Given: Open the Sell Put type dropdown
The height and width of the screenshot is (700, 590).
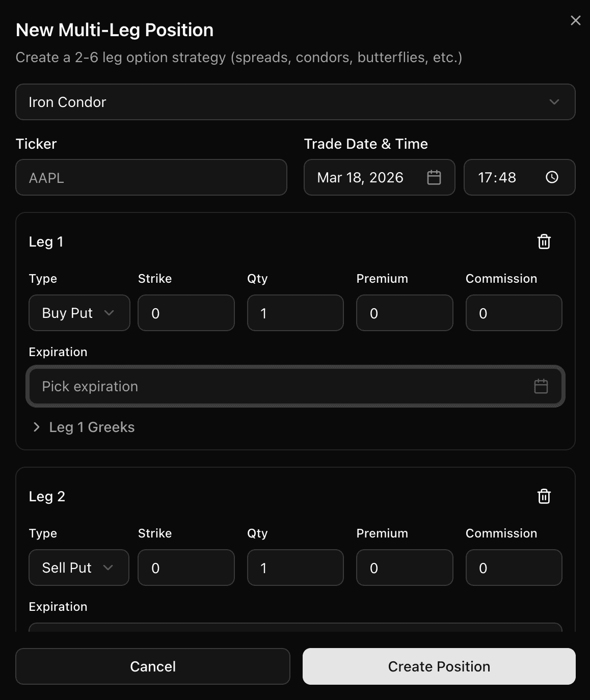Looking at the screenshot, I should [x=78, y=568].
